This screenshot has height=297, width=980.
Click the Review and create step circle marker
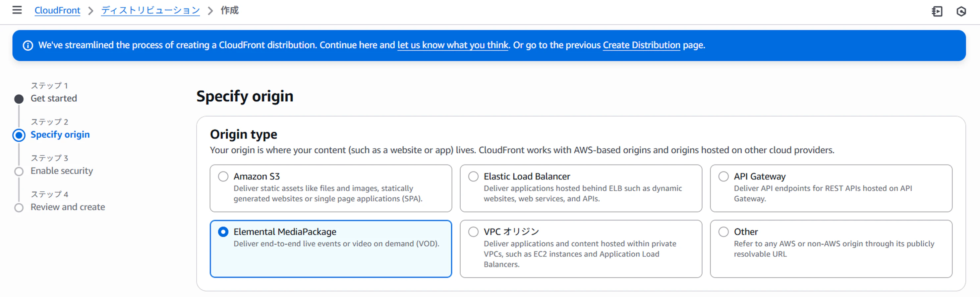(19, 208)
